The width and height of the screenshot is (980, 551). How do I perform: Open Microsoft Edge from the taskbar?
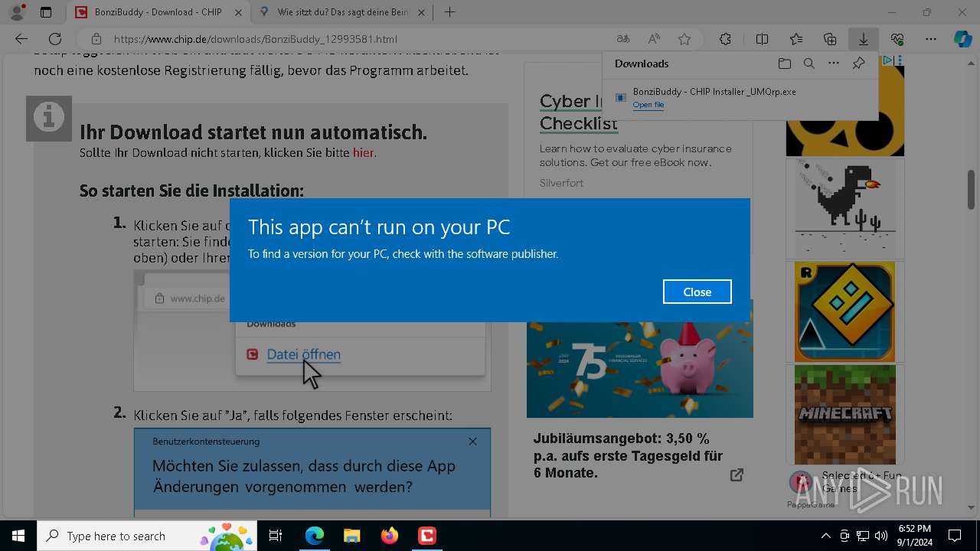click(x=315, y=536)
